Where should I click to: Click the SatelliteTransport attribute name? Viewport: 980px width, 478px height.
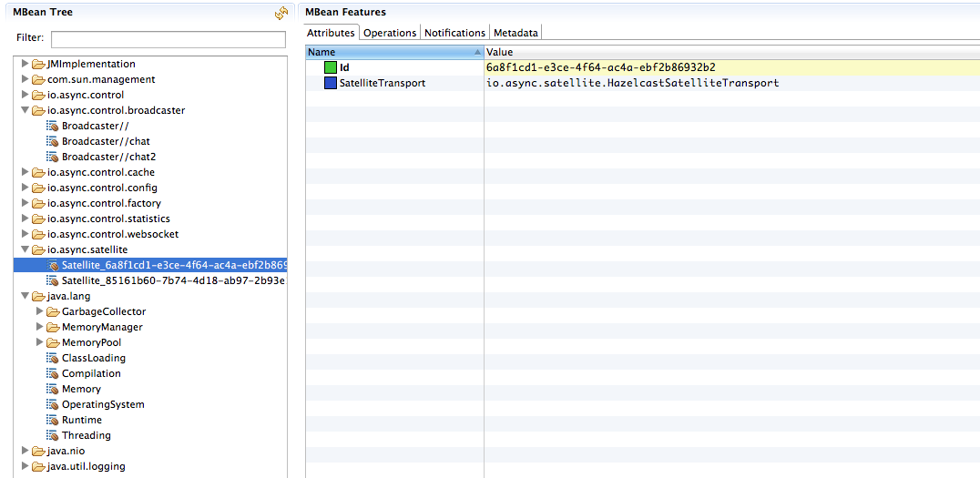(383, 83)
